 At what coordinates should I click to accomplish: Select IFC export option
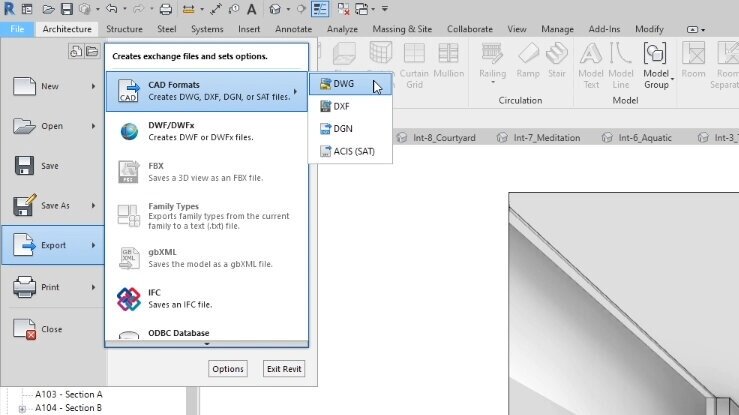pos(207,299)
